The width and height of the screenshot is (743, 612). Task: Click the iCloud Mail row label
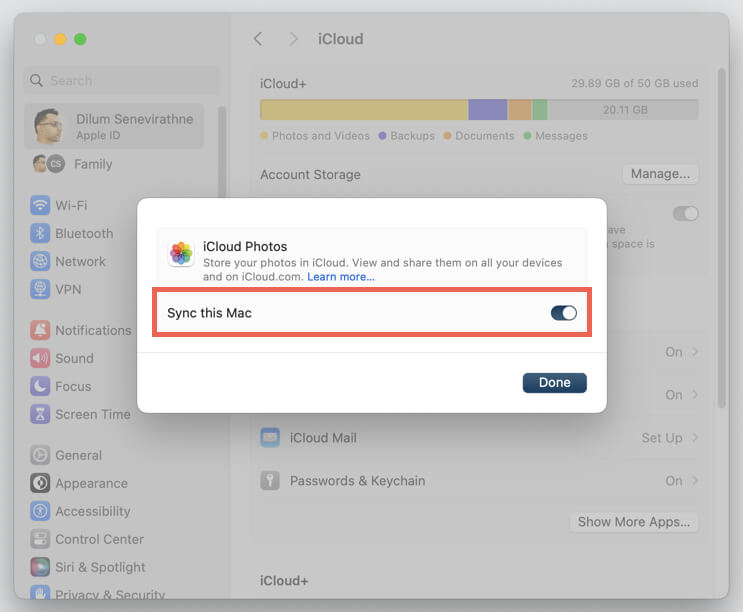coord(323,438)
